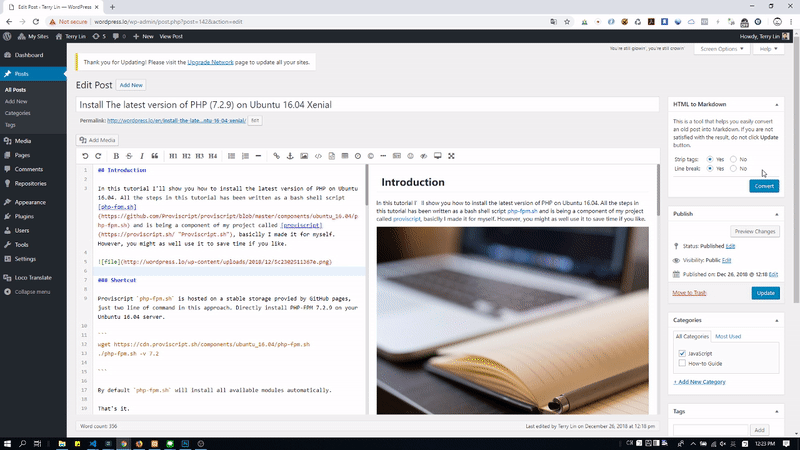Insert a hyperlink with the chain icon
Viewport: 800px width, 450px height.
coord(277,156)
